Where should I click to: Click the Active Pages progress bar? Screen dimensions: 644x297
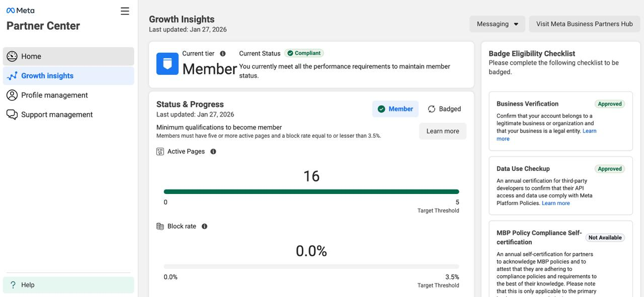(x=311, y=191)
